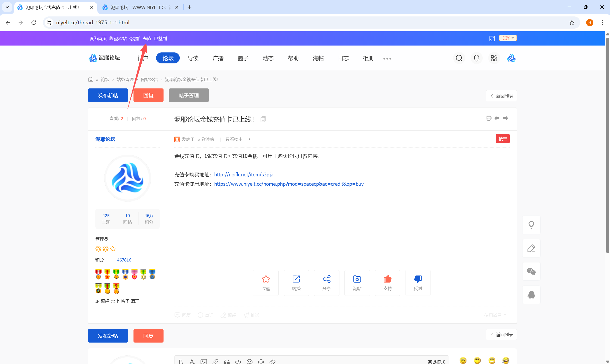Click the WeChat icon in side bar
This screenshot has height=364, width=610.
[531, 271]
